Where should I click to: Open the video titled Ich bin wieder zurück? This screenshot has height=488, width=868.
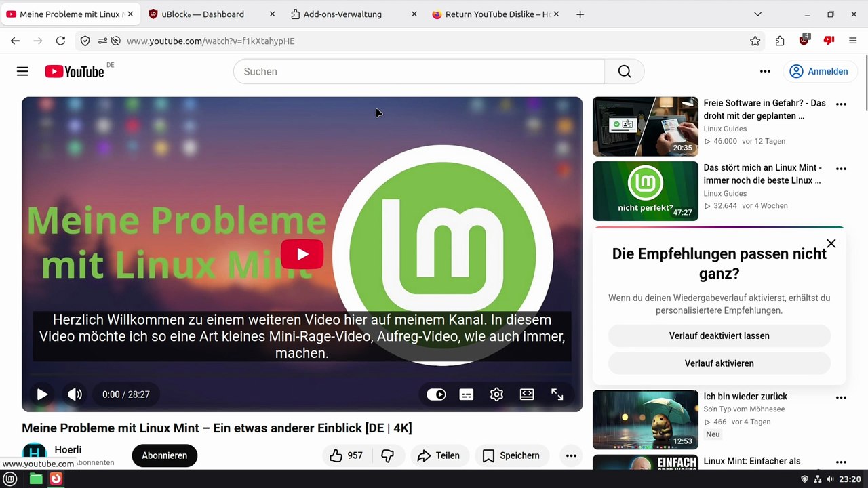coord(745,396)
